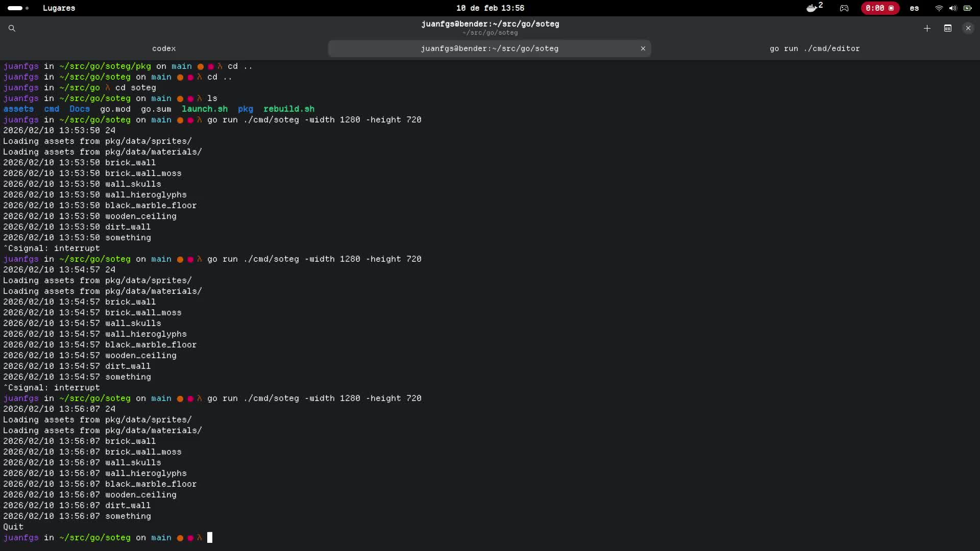Click the new tab plus icon

tap(927, 29)
